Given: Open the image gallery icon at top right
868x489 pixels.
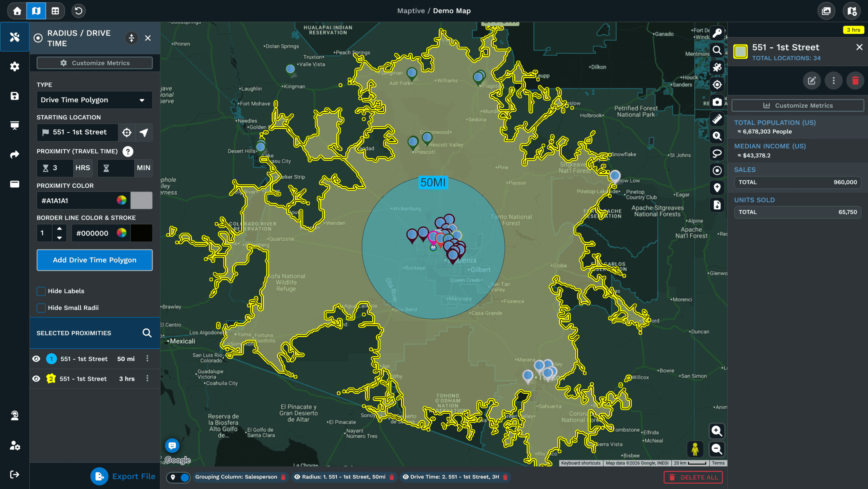Looking at the screenshot, I should 826,11.
